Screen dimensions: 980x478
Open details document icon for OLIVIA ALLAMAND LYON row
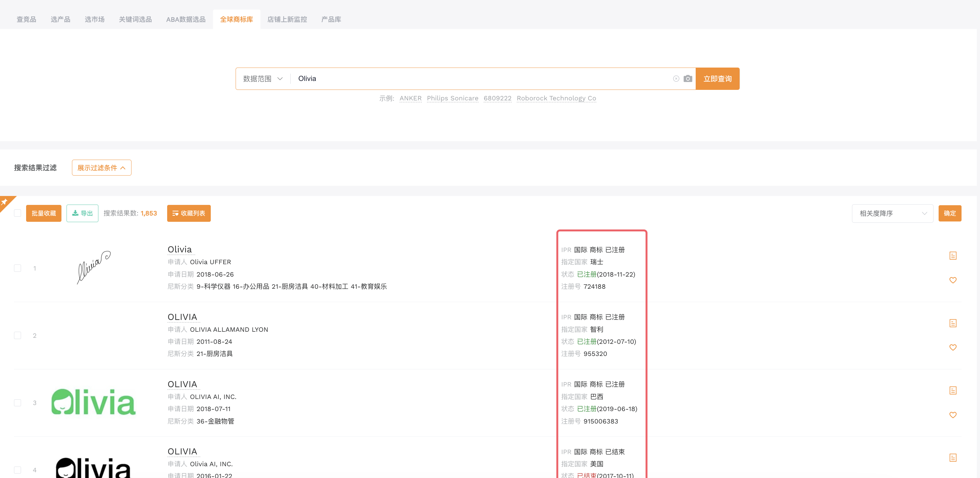[x=953, y=323]
